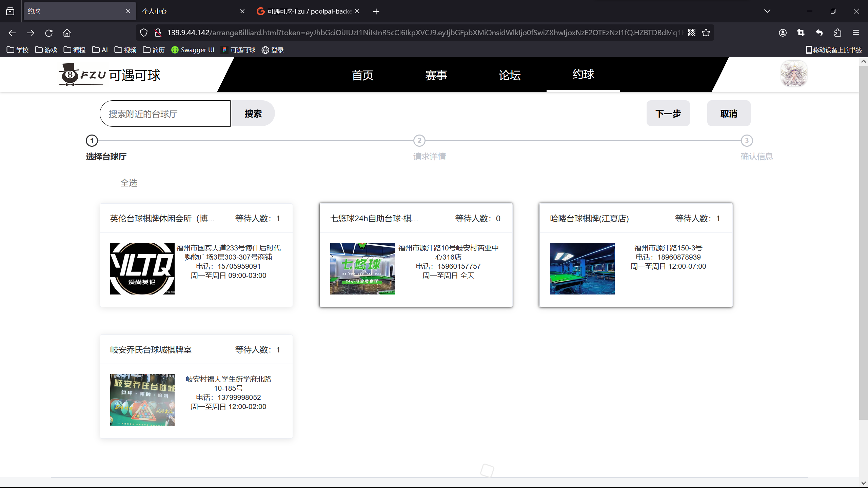Open the Firefox account icon
Viewport: 868px width, 488px height.
(x=783, y=33)
